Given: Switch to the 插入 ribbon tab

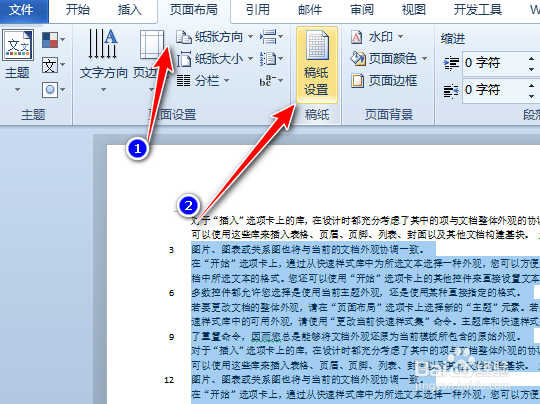Looking at the screenshot, I should click(x=129, y=10).
